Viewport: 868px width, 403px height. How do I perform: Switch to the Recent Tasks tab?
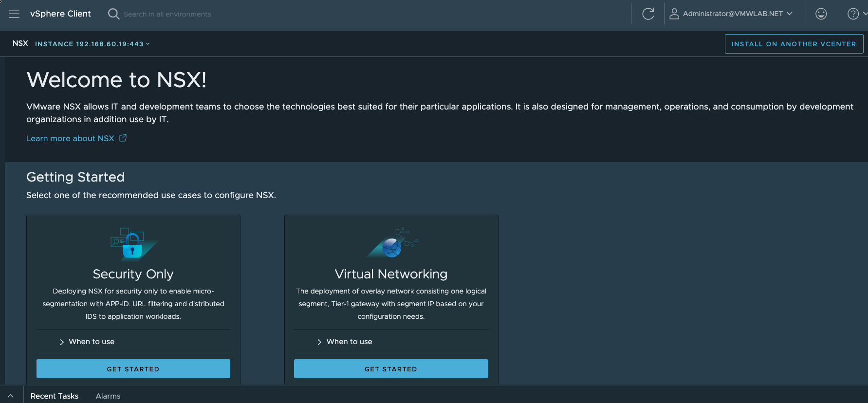pos(55,396)
